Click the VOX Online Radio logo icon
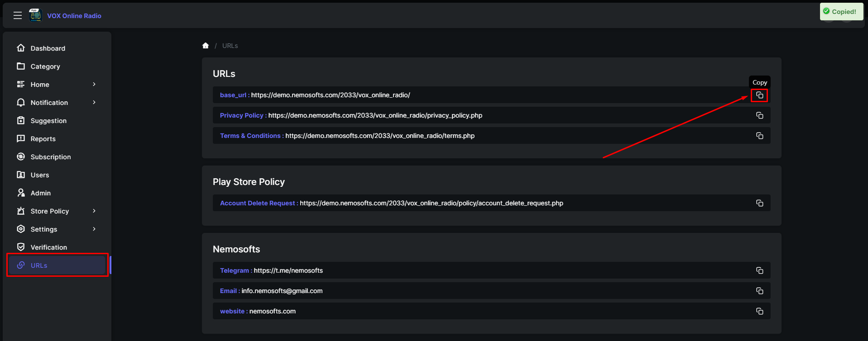868x341 pixels. [x=35, y=15]
